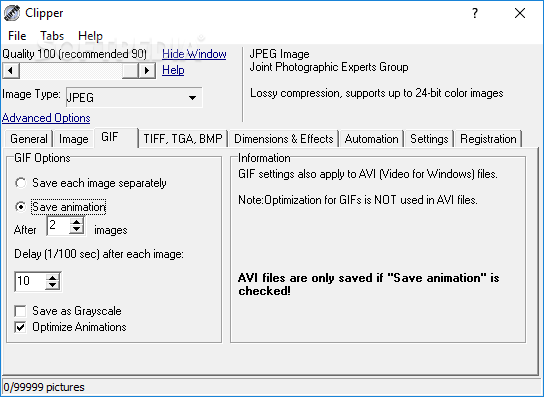Screen dimensions: 544x397
Task: Open the Registration tab
Action: 488,139
